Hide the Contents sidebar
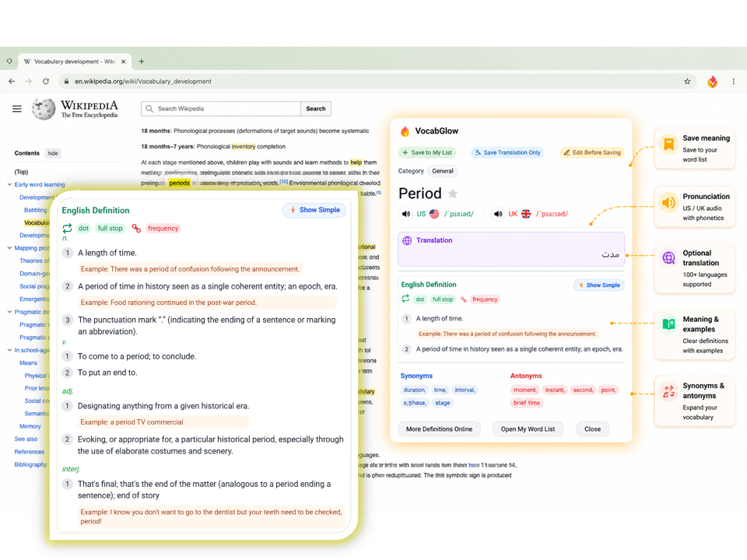Image resolution: width=747 pixels, height=560 pixels. pos(53,153)
